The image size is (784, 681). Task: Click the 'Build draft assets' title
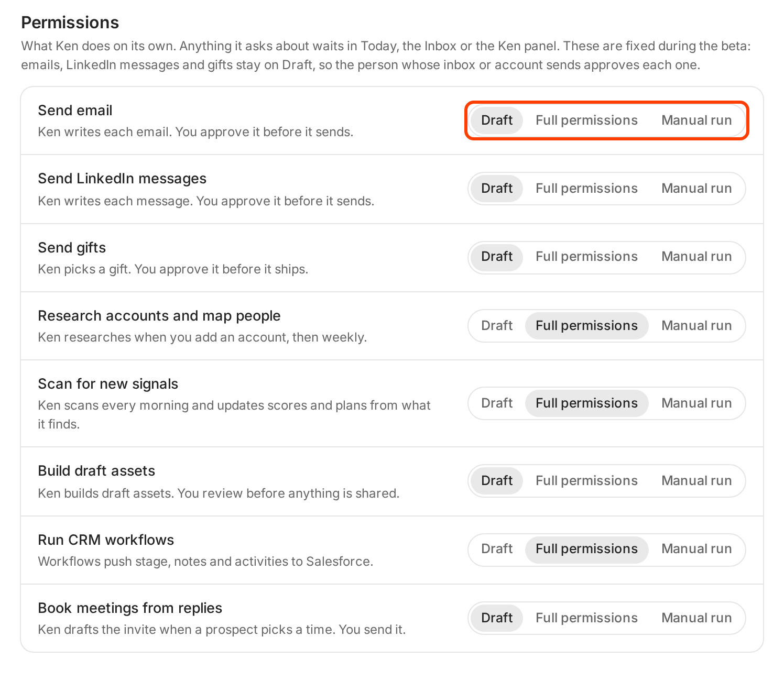tap(96, 471)
